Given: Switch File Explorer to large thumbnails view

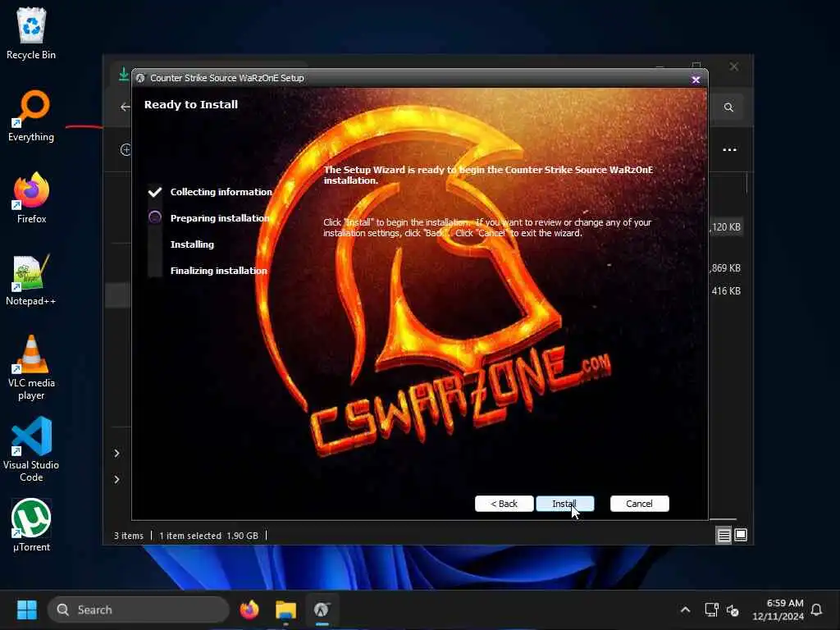Looking at the screenshot, I should coord(741,535).
